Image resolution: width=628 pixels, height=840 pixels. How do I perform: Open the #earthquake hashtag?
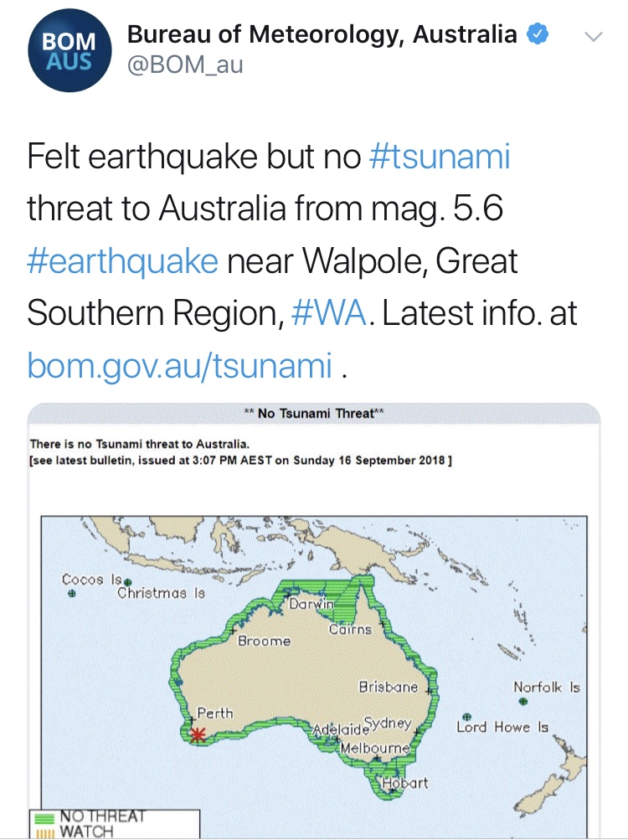(x=123, y=261)
